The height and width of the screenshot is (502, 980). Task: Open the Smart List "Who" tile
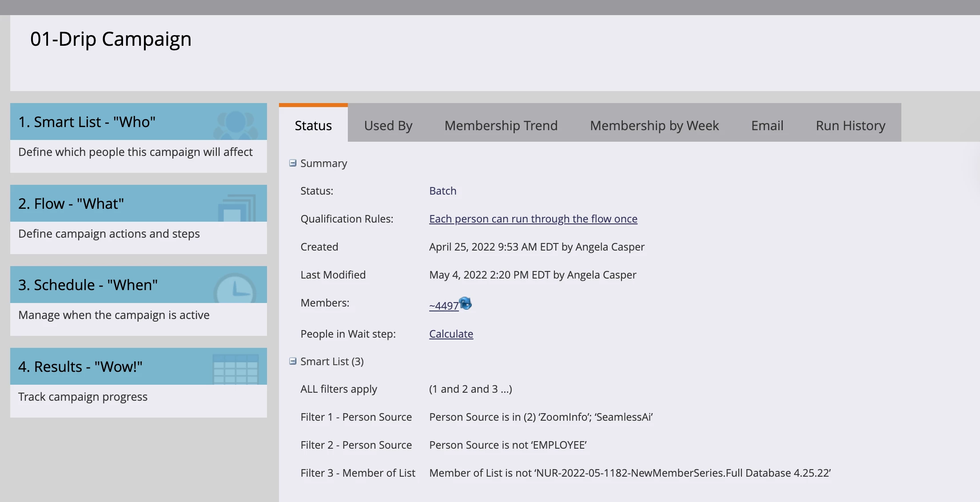tap(87, 122)
